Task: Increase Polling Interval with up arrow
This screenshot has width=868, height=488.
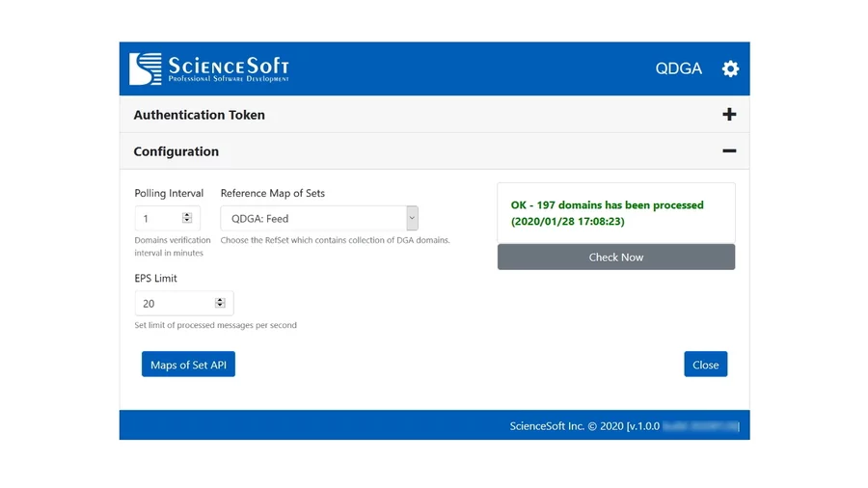Action: 186,215
